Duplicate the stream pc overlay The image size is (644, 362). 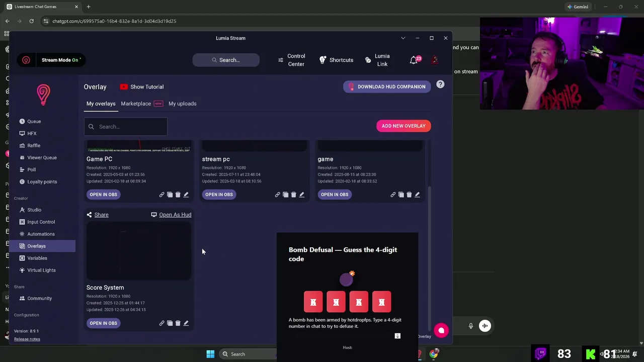coord(285,195)
